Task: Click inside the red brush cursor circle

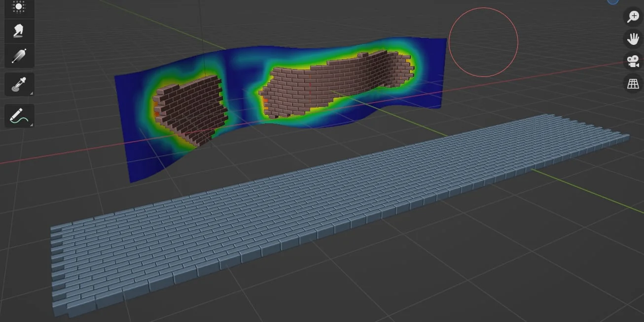Action: tap(483, 42)
